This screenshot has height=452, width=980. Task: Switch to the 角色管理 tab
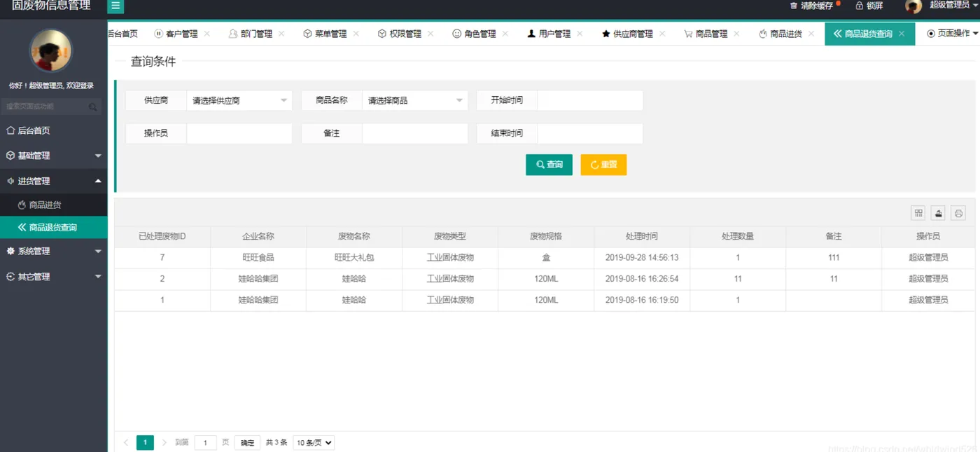click(x=475, y=34)
